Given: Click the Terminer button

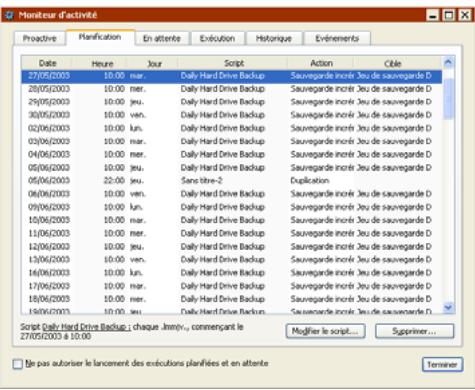Looking at the screenshot, I should 442,364.
